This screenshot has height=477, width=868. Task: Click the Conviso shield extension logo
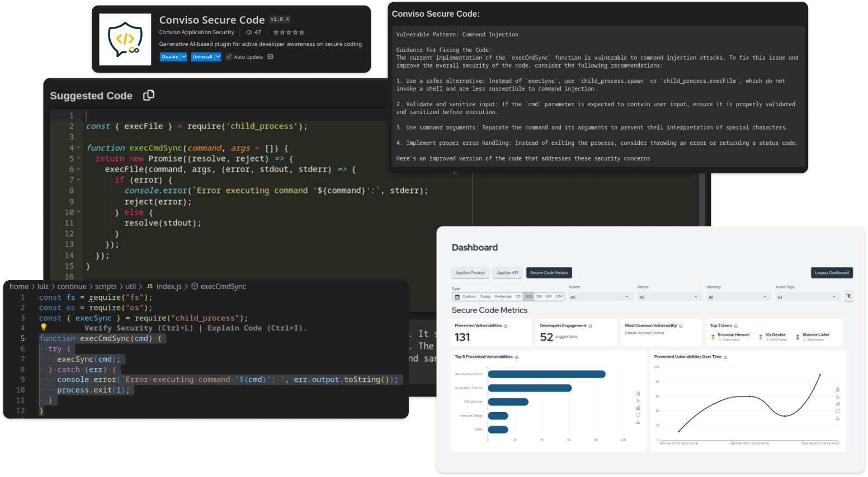tap(125, 39)
